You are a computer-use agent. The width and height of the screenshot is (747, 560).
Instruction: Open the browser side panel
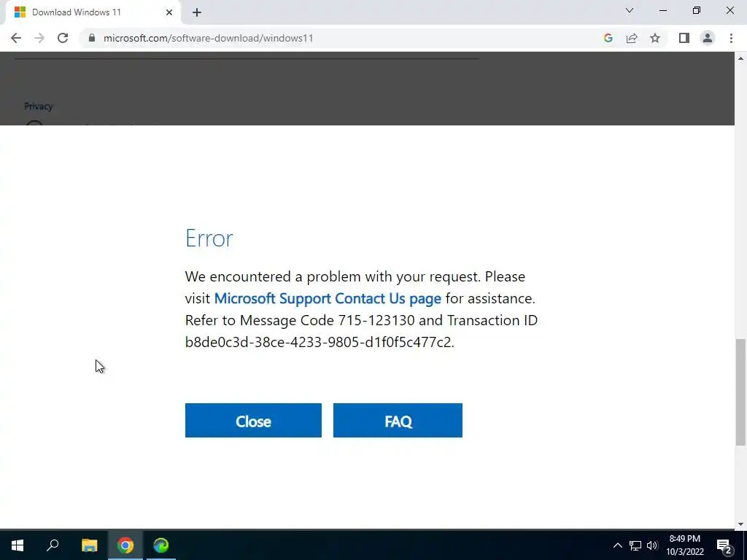pyautogui.click(x=684, y=38)
